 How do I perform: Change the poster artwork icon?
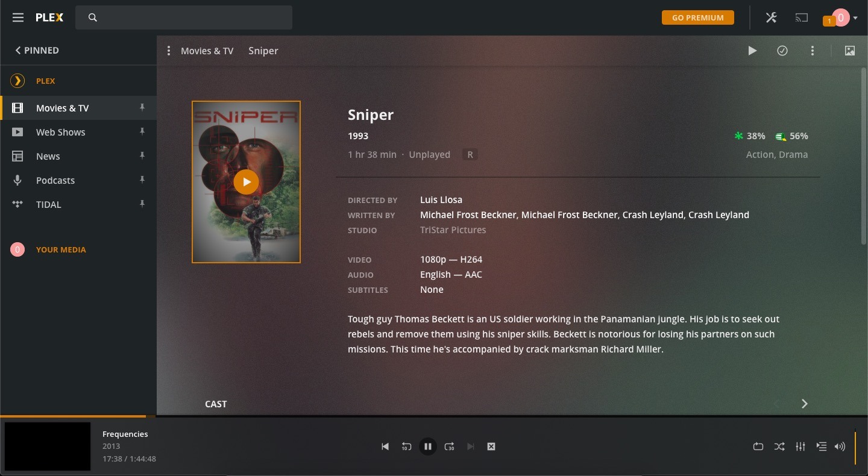[850, 51]
